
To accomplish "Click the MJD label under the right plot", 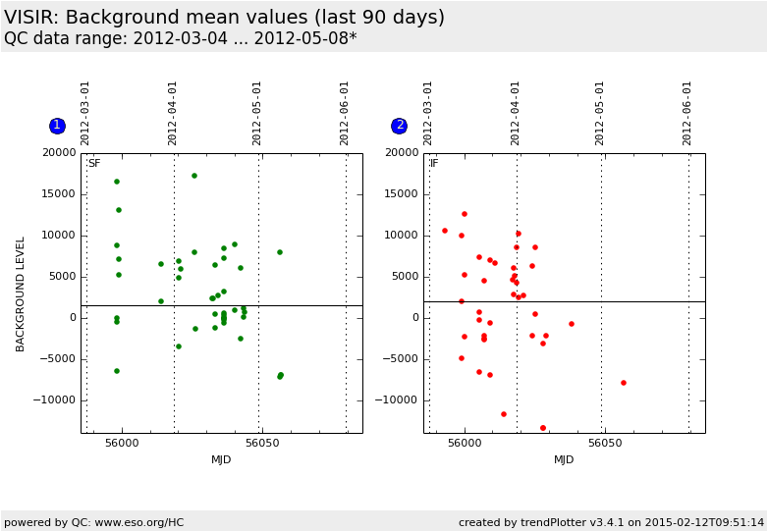I will coord(564,460).
